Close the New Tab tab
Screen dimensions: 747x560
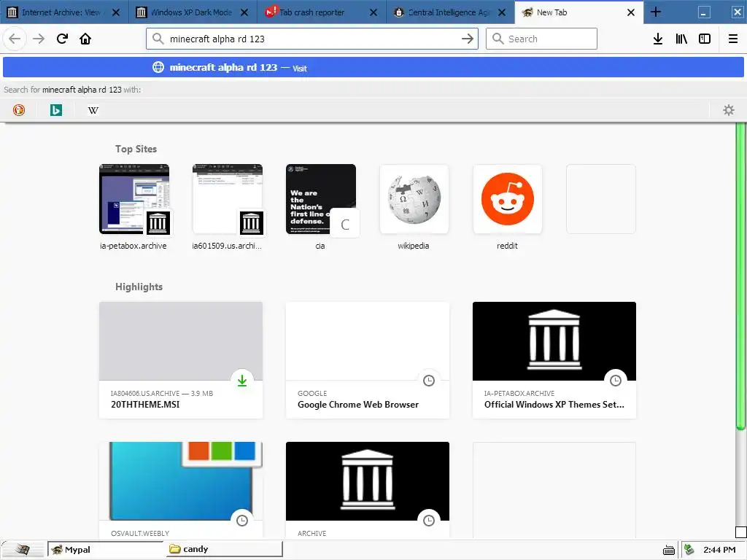tap(631, 12)
